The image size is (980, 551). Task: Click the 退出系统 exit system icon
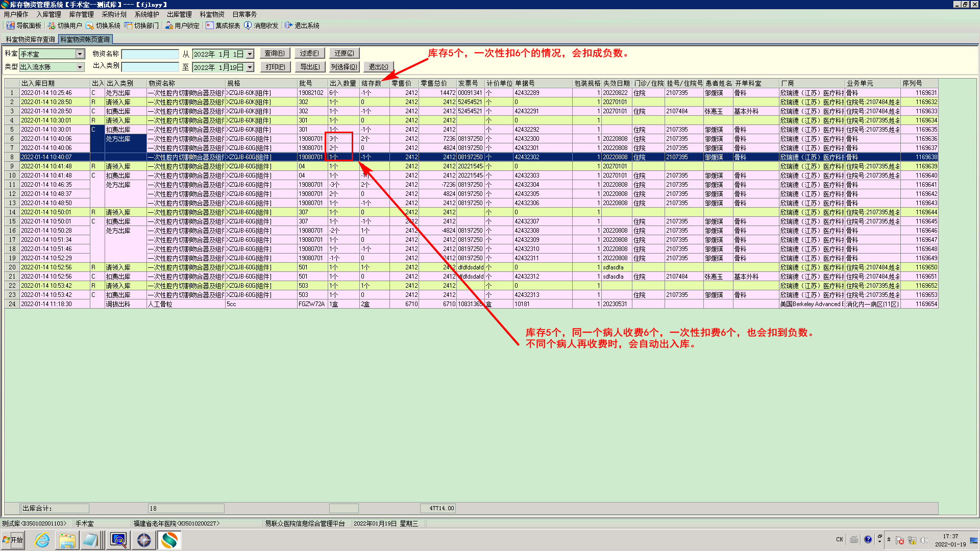(x=289, y=26)
